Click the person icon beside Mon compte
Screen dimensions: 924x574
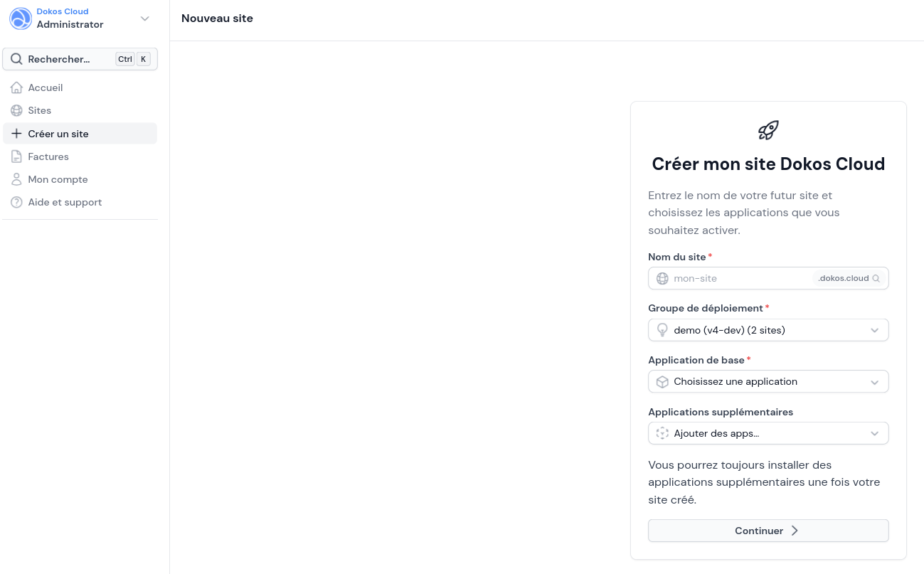[16, 179]
